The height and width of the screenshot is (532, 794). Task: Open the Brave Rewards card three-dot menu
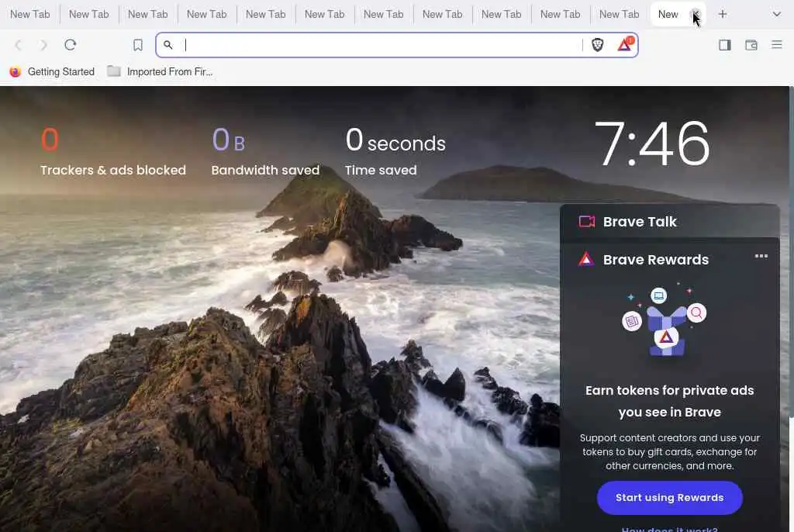tap(761, 257)
